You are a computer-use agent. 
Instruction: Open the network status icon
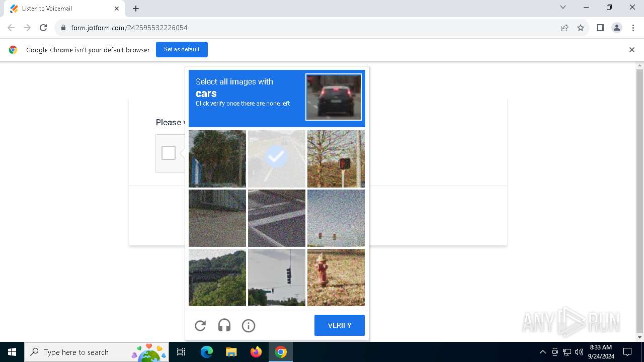(x=567, y=352)
